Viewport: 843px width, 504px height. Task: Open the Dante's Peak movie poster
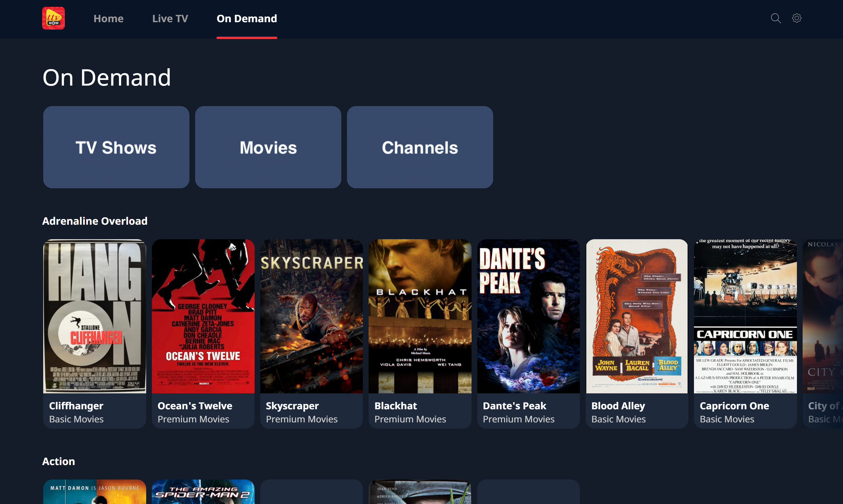[x=528, y=316]
